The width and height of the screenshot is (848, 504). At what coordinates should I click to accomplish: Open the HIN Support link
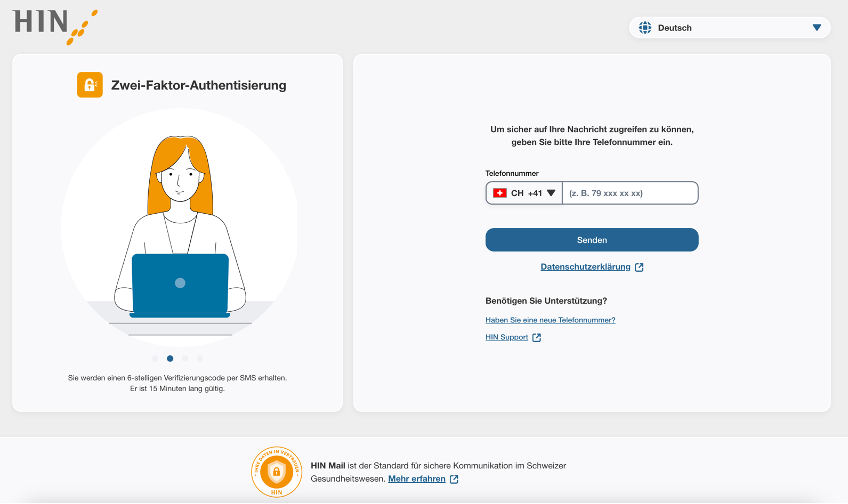(507, 338)
